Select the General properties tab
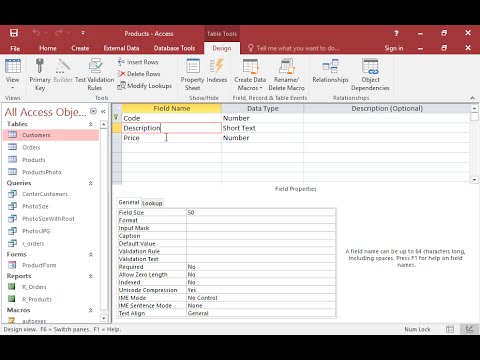 click(x=129, y=202)
